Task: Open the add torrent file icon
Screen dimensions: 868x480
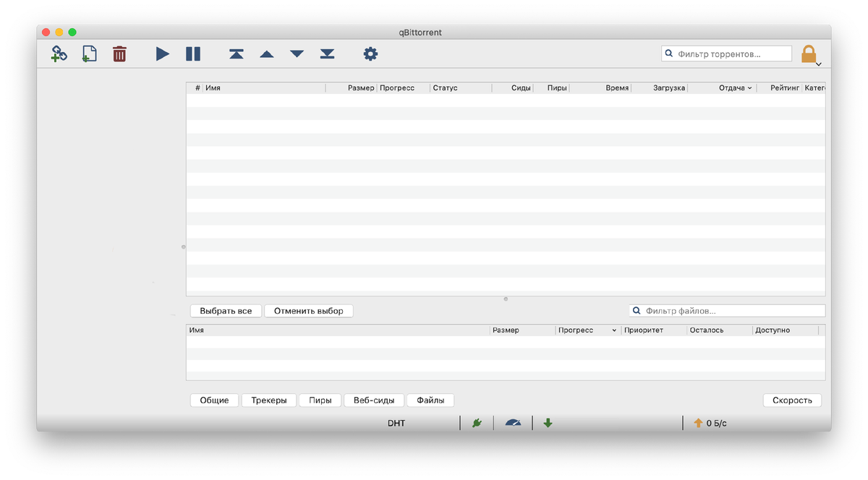Action: (x=89, y=53)
